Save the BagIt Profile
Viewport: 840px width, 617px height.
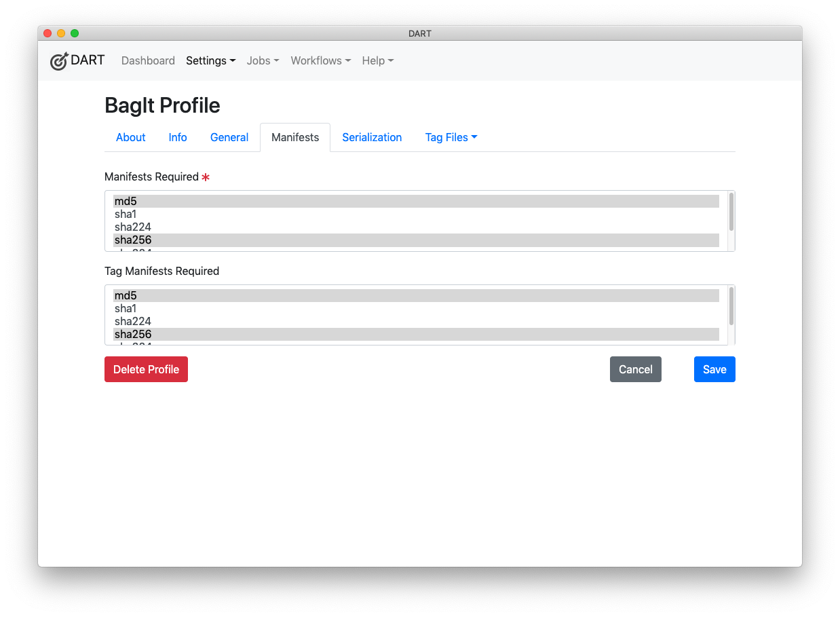pos(714,369)
